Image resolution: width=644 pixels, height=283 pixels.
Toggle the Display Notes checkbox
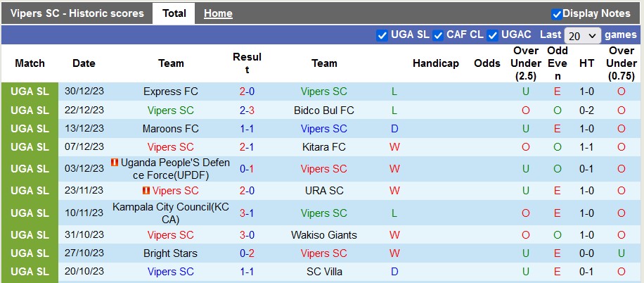point(557,13)
